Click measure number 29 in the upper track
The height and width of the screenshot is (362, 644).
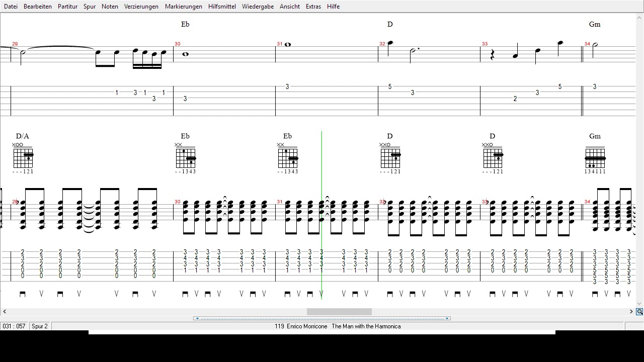pyautogui.click(x=15, y=44)
